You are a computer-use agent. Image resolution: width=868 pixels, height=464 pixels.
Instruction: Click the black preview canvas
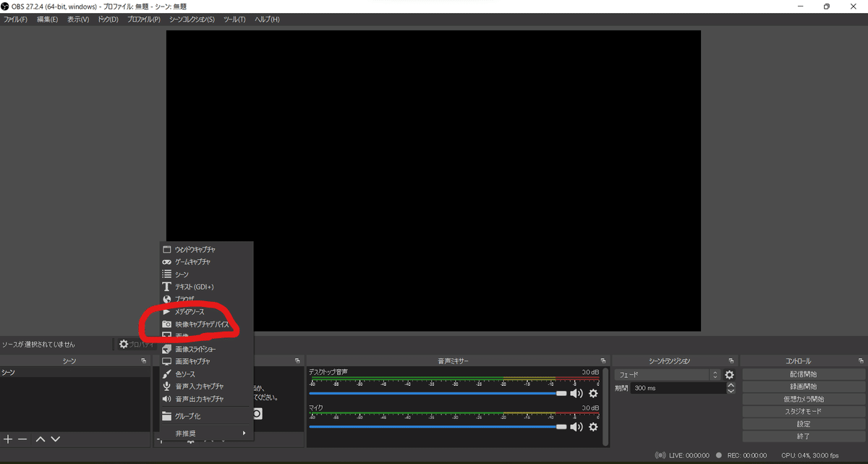433,180
